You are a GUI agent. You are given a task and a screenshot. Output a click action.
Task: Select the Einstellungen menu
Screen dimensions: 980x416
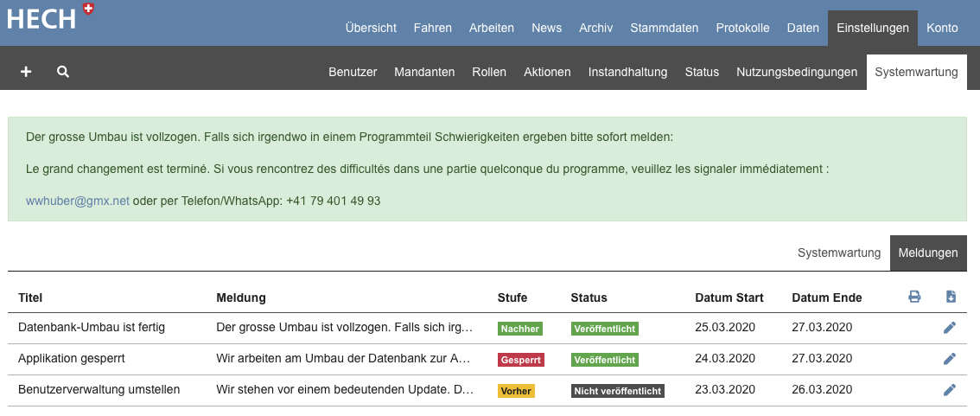click(873, 28)
